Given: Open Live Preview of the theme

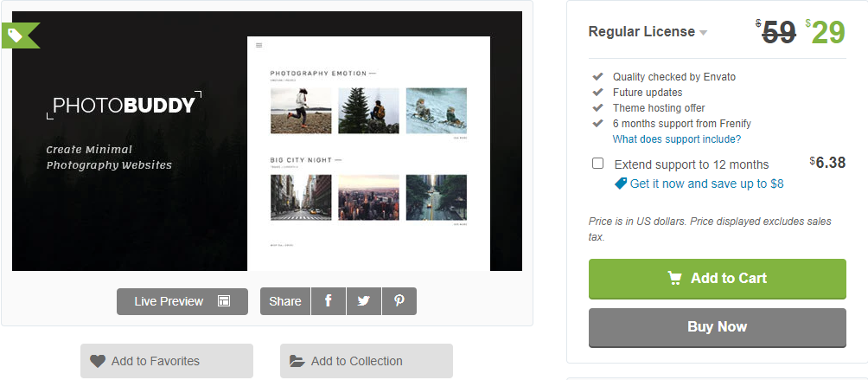Looking at the screenshot, I should [x=182, y=301].
